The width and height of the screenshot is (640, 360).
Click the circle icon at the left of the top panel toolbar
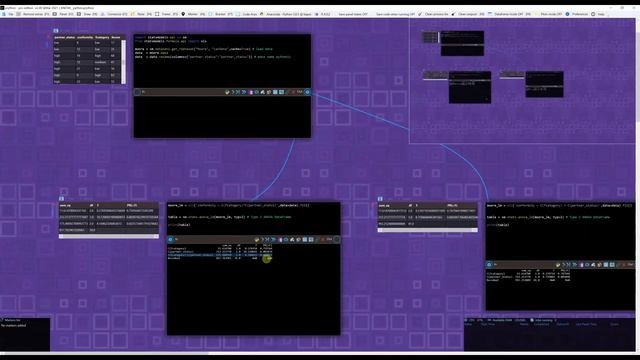[x=137, y=92]
